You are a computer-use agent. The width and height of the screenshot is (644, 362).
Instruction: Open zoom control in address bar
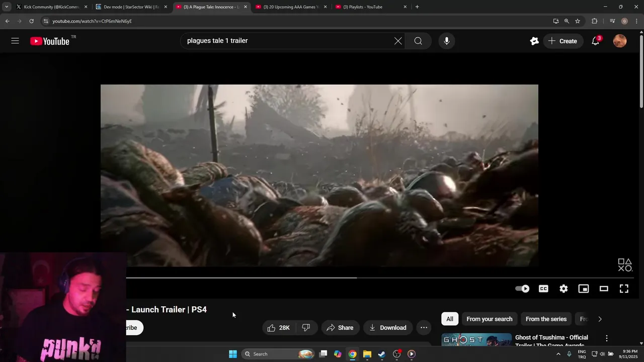tap(567, 21)
